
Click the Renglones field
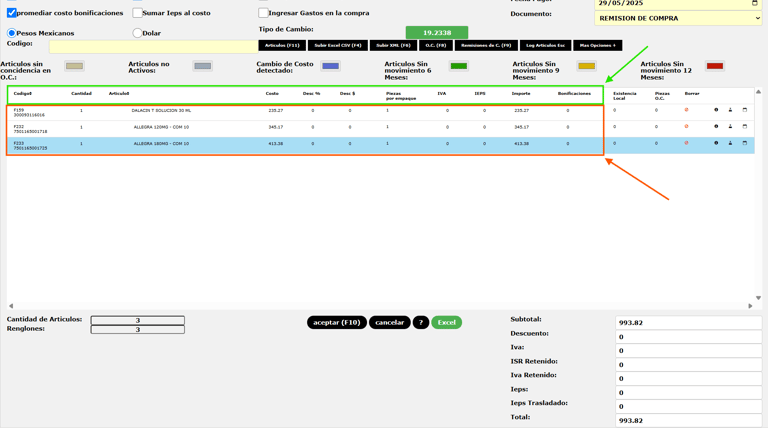pos(138,330)
